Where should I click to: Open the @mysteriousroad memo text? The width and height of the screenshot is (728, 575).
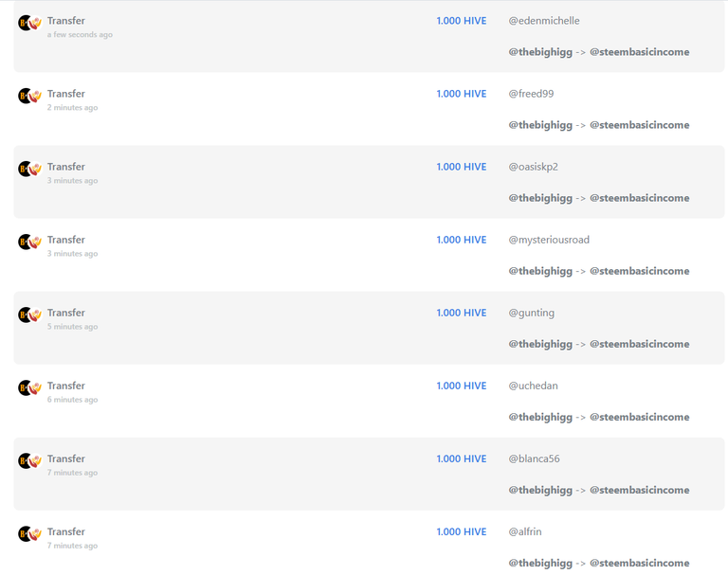(549, 240)
